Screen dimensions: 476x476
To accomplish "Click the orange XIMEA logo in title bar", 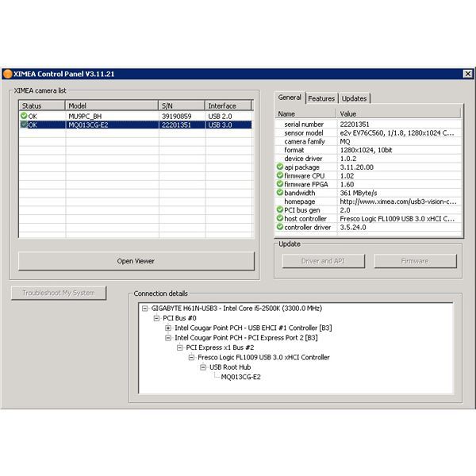I will 7,74.
